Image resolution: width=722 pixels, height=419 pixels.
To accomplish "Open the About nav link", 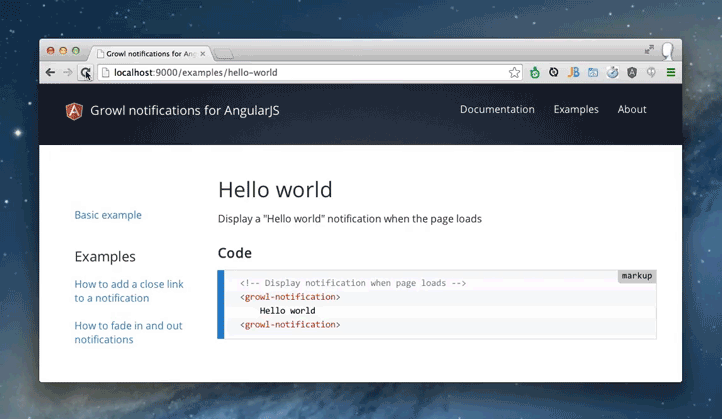I will (x=632, y=109).
